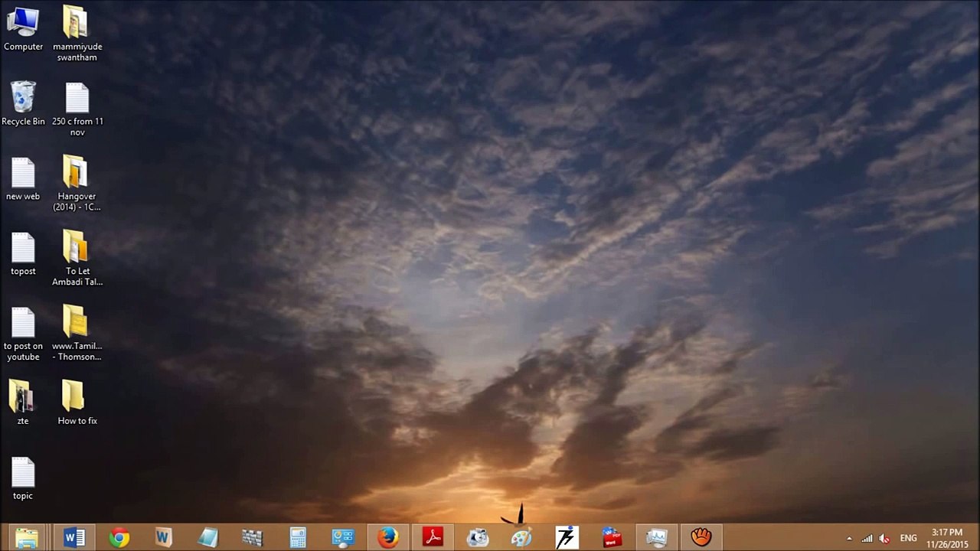The image size is (980, 551).
Task: Switch to Firefox in the taskbar
Action: coord(387,537)
